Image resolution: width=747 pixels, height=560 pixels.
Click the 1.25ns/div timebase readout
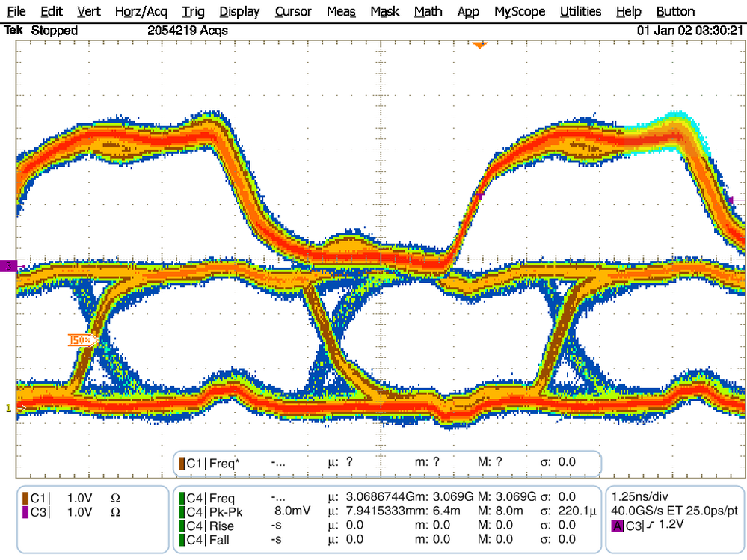click(641, 495)
